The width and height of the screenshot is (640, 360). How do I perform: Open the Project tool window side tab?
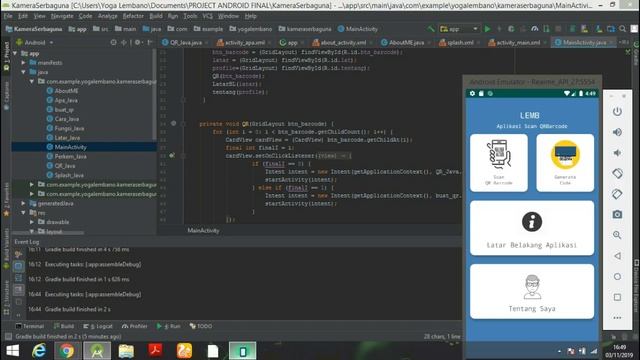(x=6, y=56)
